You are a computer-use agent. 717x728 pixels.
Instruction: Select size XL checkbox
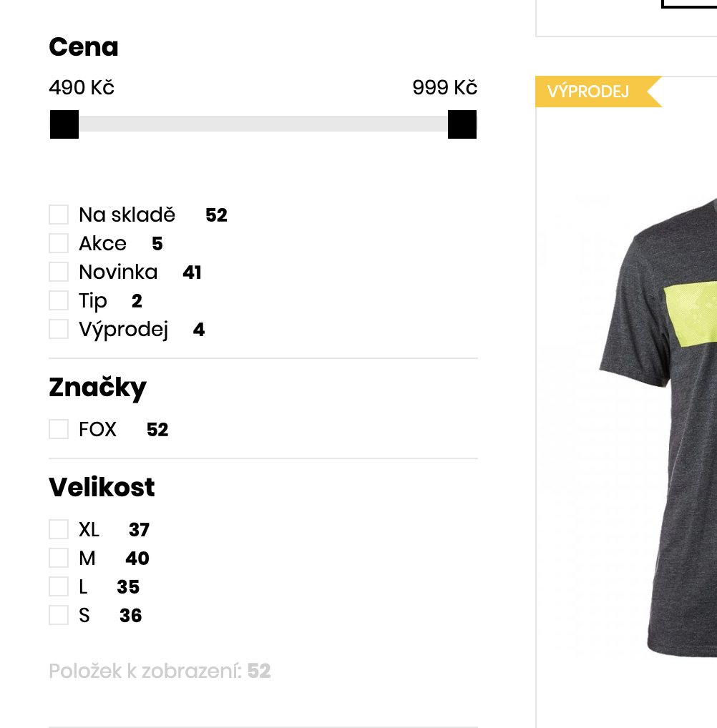[59, 528]
